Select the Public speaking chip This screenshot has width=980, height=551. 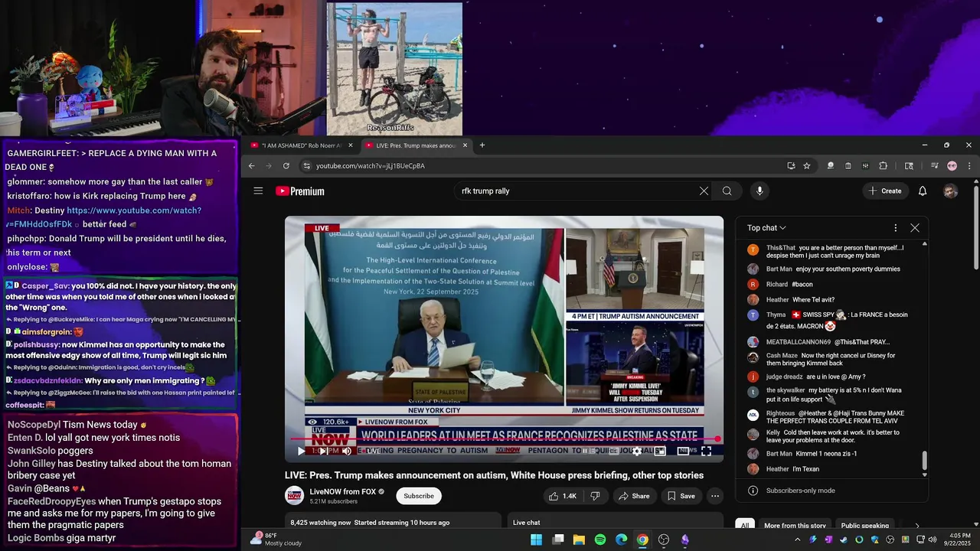(865, 525)
